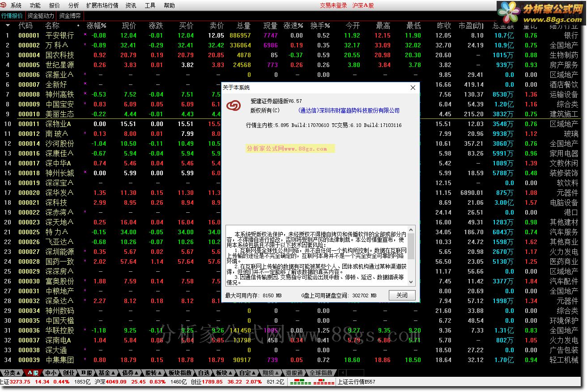587x392 pixels.
Task: Select the 深物业A stock row
Action: coord(293,124)
